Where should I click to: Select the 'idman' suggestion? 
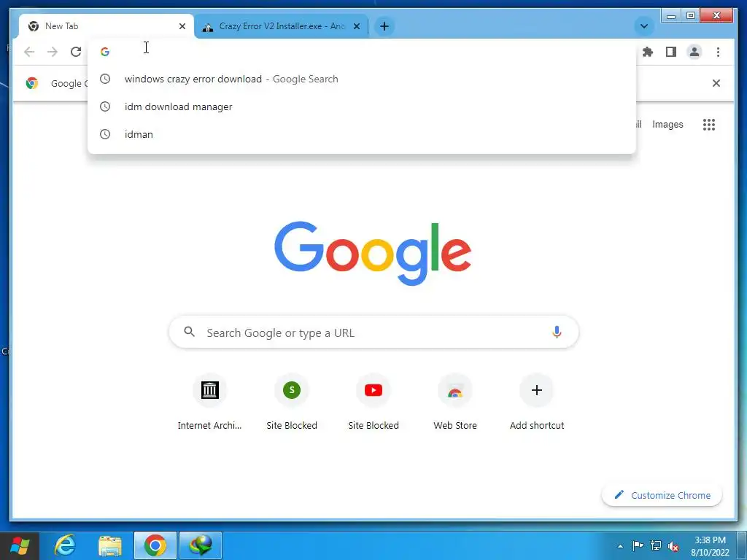click(x=362, y=134)
